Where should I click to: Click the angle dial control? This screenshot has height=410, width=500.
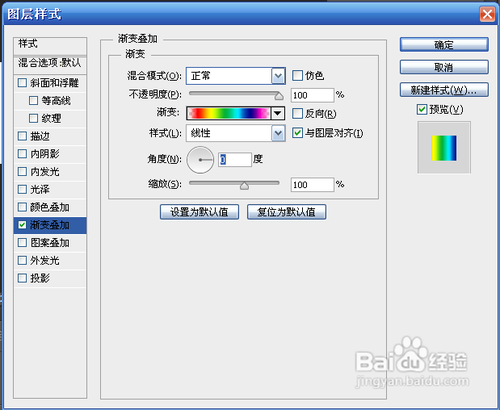tap(200, 160)
